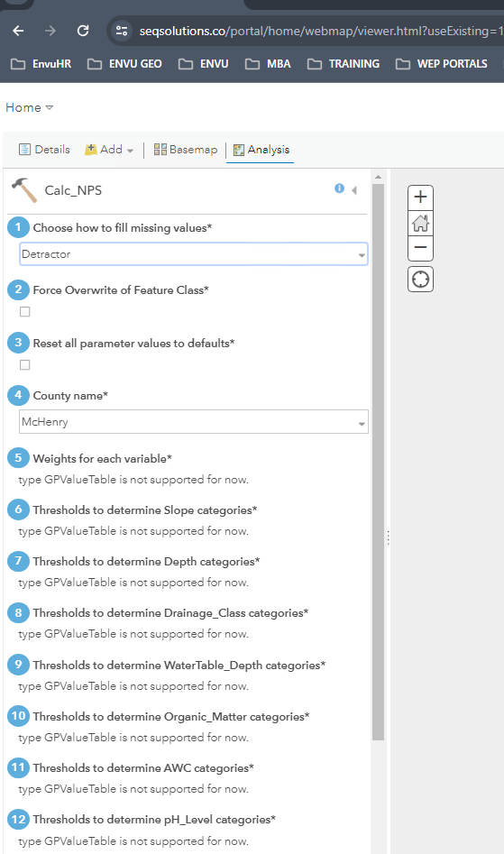The height and width of the screenshot is (854, 504).
Task: Click the address bar URL
Action: [x=320, y=31]
